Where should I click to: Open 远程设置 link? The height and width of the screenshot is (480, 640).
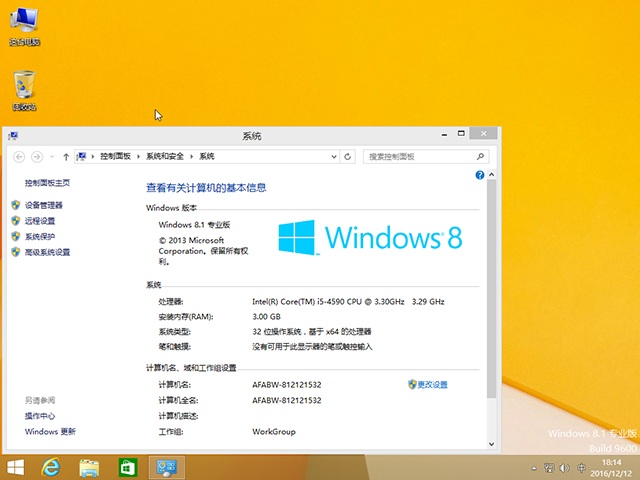click(x=40, y=221)
